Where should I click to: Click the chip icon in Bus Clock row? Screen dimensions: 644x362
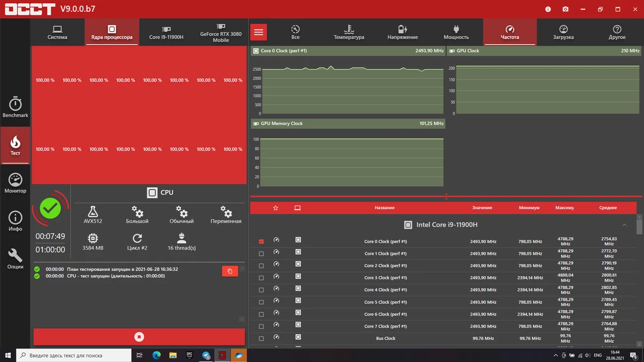[x=298, y=337]
